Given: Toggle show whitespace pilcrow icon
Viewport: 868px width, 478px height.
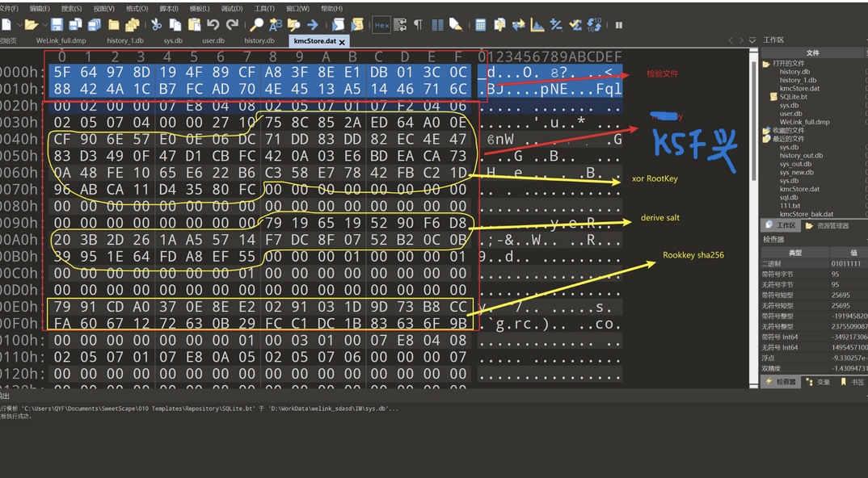Looking at the screenshot, I should [x=419, y=24].
